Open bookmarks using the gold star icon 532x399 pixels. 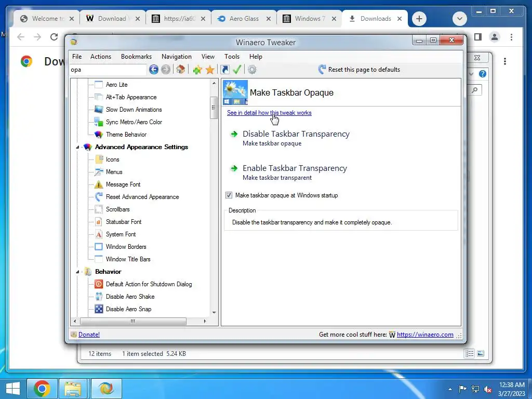point(210,70)
